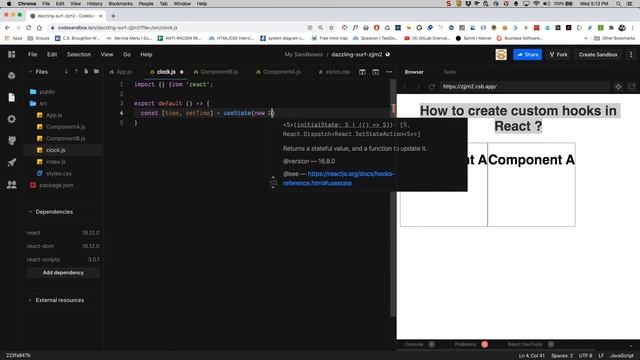640x360 pixels.
Task: Click the download arrow icon in Files header
Action: click(66, 71)
